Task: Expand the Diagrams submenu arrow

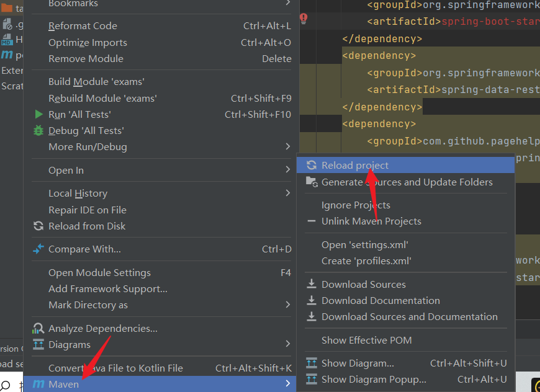Action: (287, 344)
